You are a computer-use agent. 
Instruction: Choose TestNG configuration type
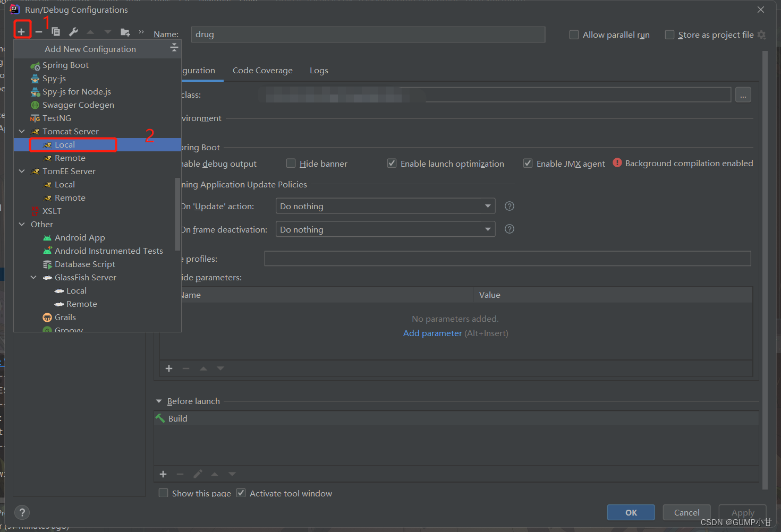point(97,118)
